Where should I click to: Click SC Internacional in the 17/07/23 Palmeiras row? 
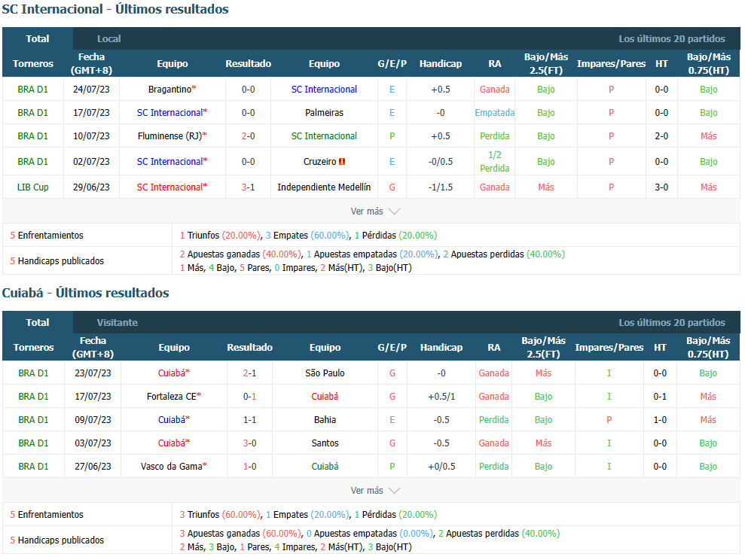(169, 113)
